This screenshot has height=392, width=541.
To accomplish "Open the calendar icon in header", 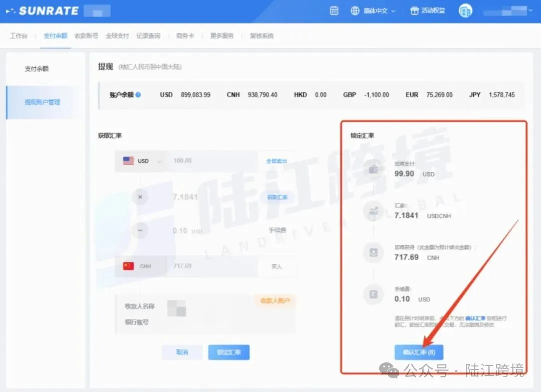I will [x=334, y=11].
